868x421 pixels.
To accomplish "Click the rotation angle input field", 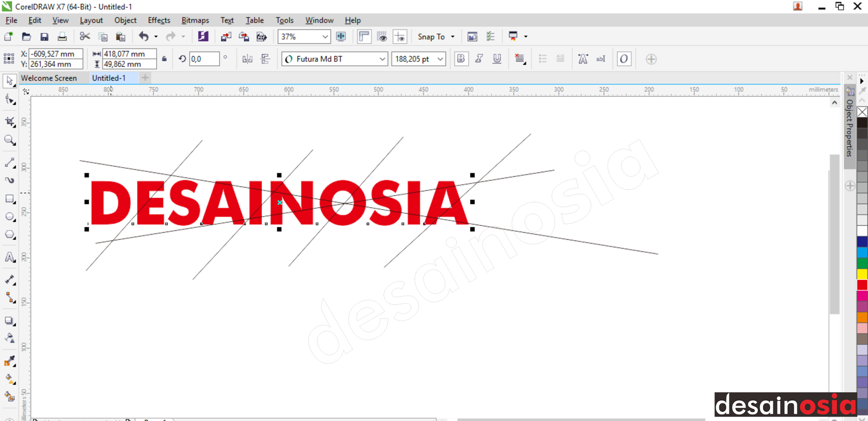I will pyautogui.click(x=204, y=59).
